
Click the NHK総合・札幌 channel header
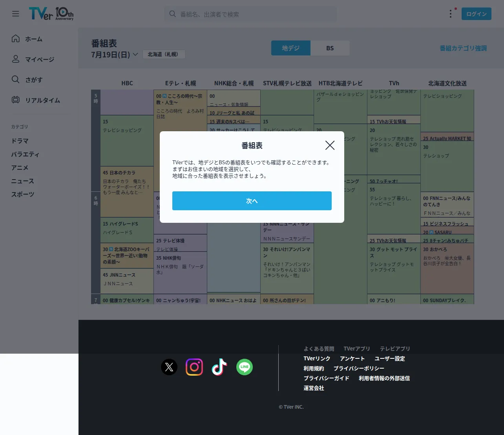(x=234, y=83)
